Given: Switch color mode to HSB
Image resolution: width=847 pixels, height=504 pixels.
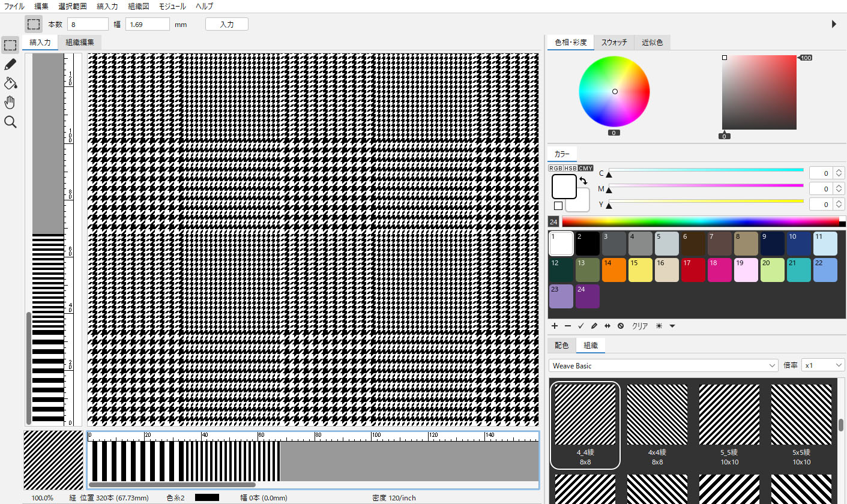Looking at the screenshot, I should pos(570,169).
